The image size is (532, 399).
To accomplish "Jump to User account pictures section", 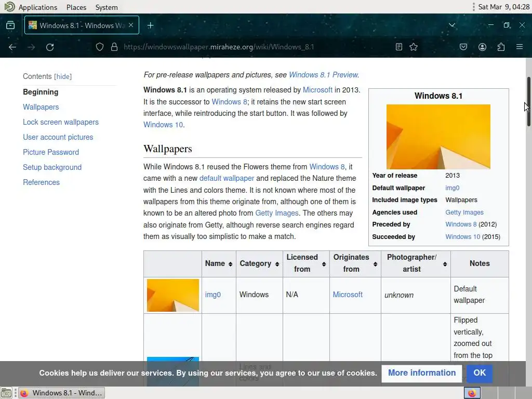I will (58, 137).
